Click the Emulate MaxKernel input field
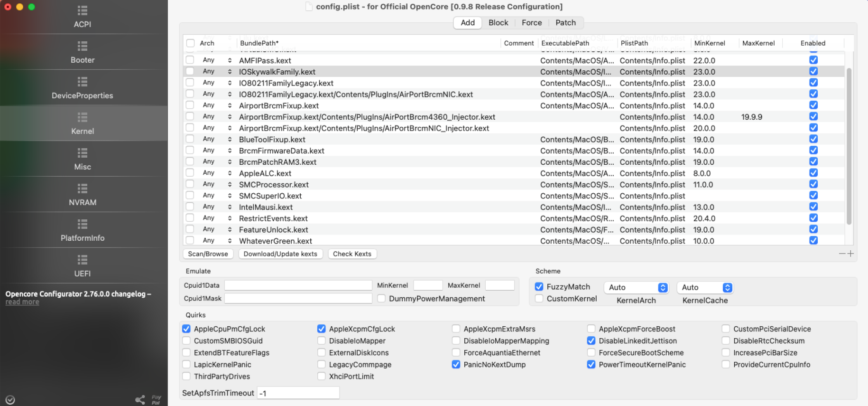 pos(499,285)
